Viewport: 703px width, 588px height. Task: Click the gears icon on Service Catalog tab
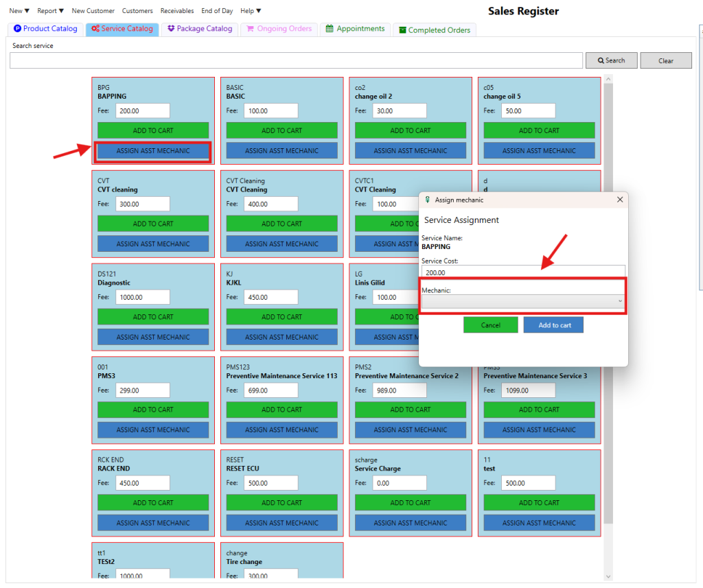95,29
